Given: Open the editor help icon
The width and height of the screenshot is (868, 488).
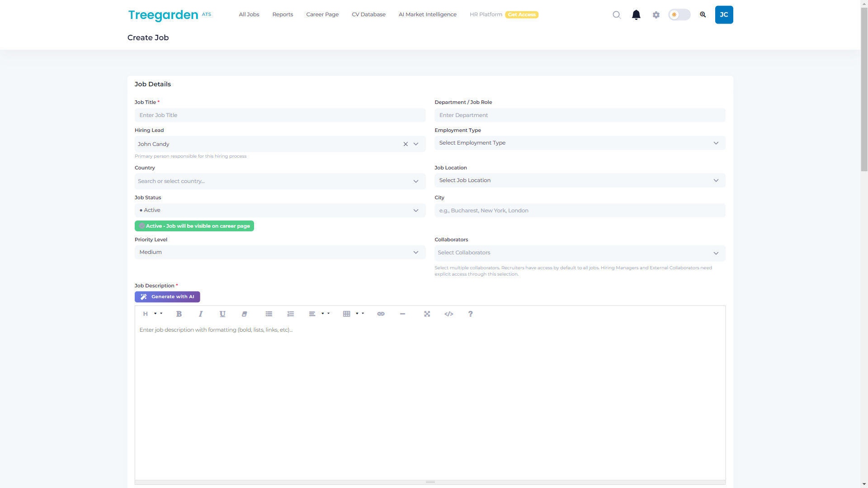Looking at the screenshot, I should [471, 314].
